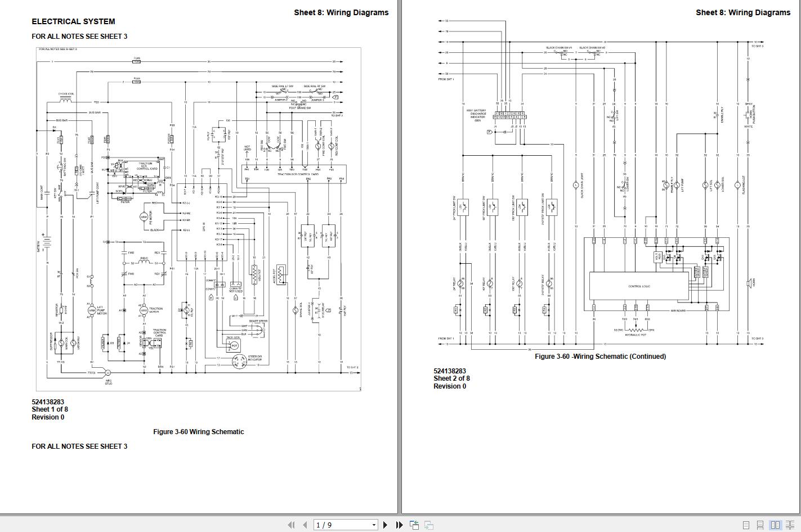Open the page number dropdown arrow
This screenshot has width=801, height=532.
(374, 525)
